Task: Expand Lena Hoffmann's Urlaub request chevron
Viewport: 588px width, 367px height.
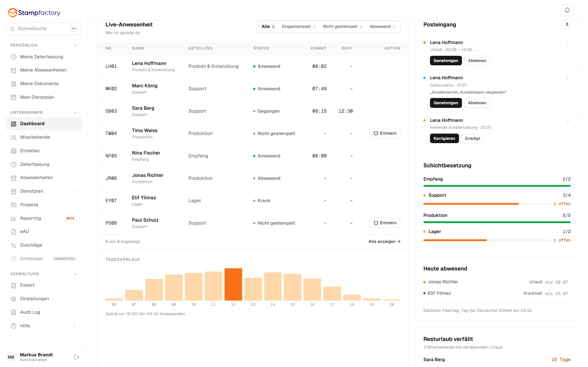Action: pyautogui.click(x=568, y=43)
